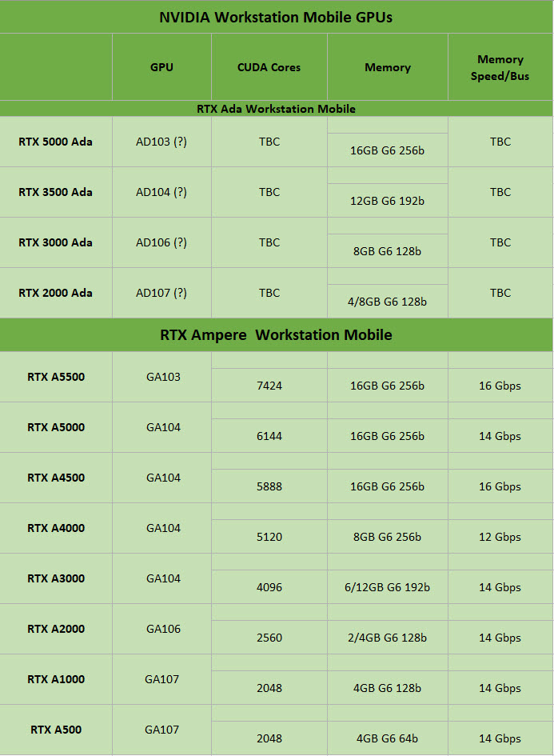The height and width of the screenshot is (756, 554).
Task: Select the RTX A5000 row label
Action: [56, 427]
